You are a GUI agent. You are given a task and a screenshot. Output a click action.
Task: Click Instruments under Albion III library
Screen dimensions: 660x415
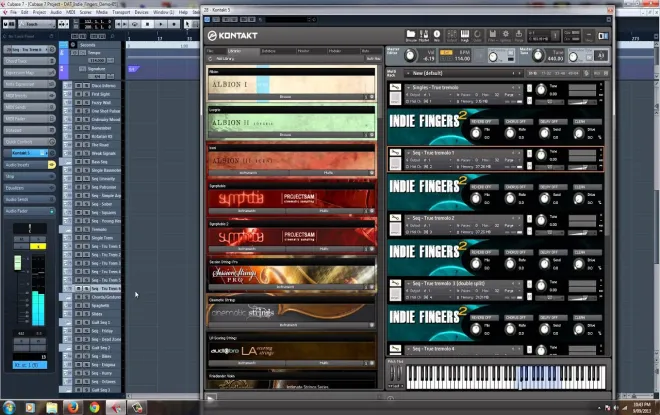[248, 173]
